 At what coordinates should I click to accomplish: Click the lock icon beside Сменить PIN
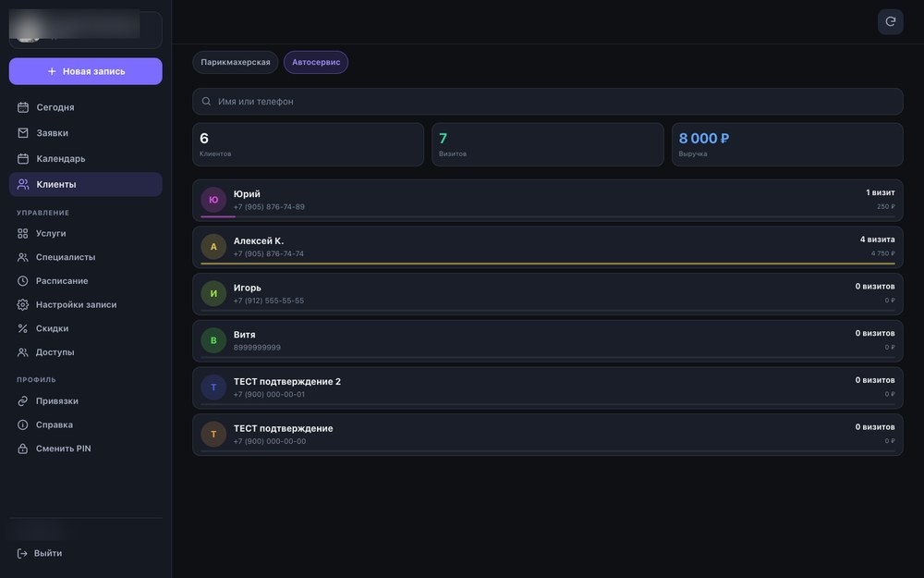pyautogui.click(x=22, y=449)
